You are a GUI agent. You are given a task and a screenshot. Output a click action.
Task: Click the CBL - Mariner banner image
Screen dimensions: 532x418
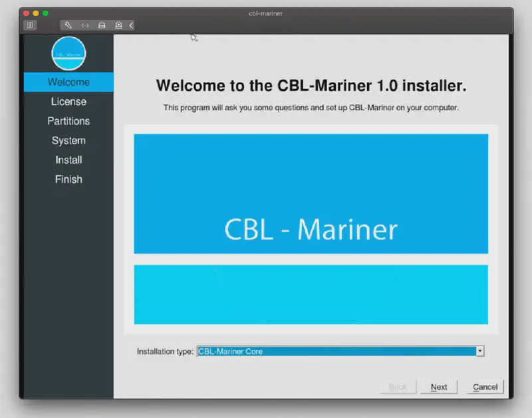[311, 194]
